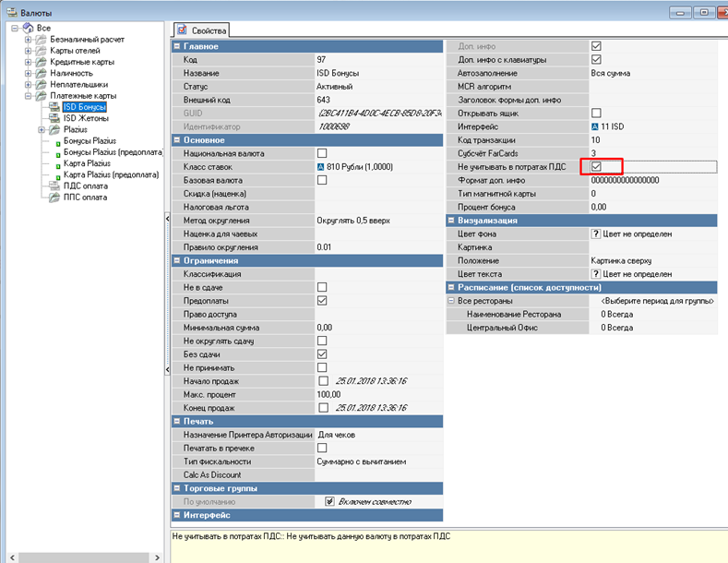Collapse the Главное properties section
The image size is (728, 563).
point(177,46)
